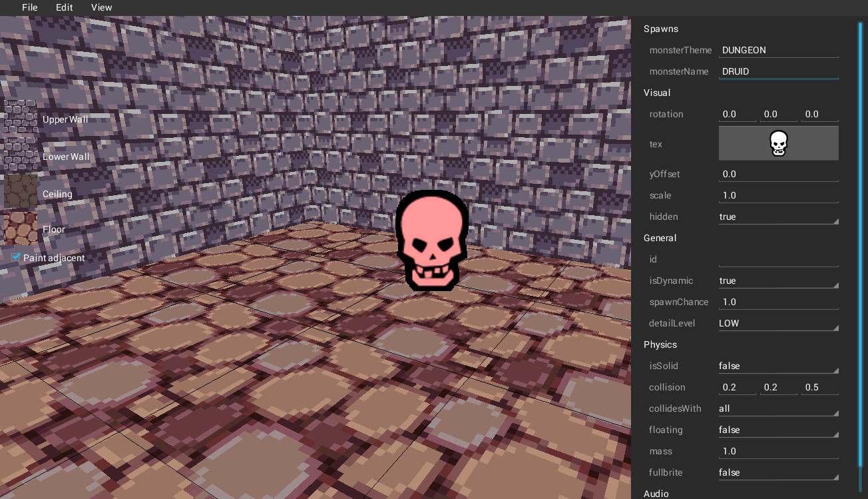Click the third collision field showing 0.5

click(x=820, y=387)
